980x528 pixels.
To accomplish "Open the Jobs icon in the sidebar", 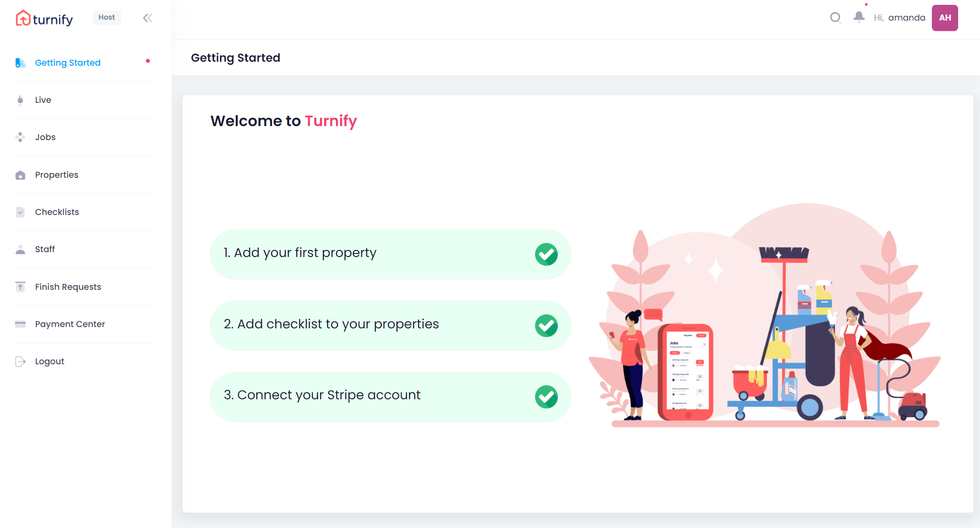I will (20, 137).
